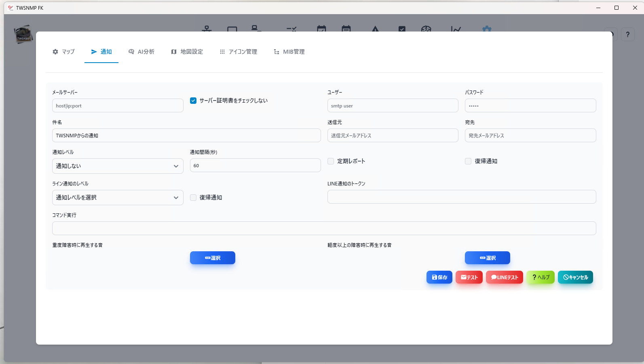Open the MIB管理 tab
Viewport: 644px width, 364px height.
(x=289, y=52)
